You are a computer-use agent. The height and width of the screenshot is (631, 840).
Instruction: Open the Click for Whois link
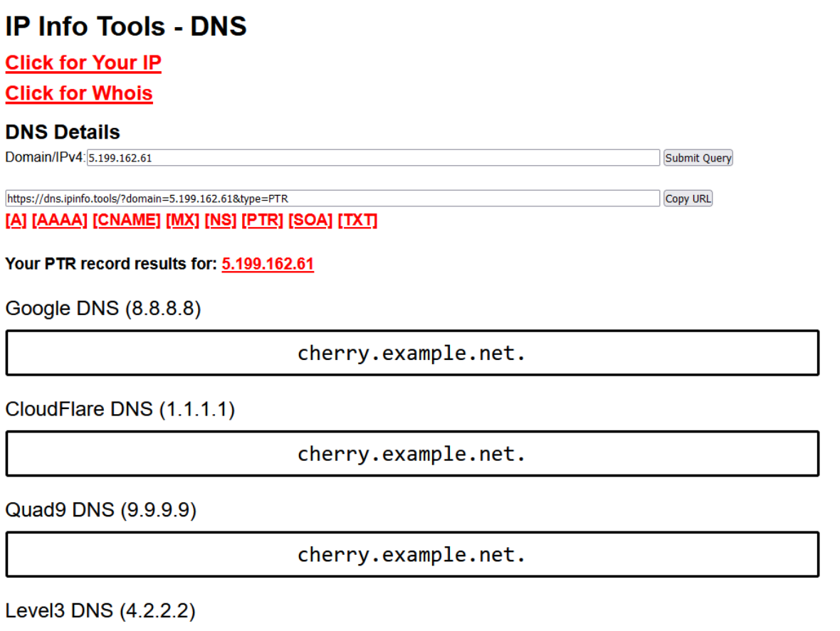79,94
